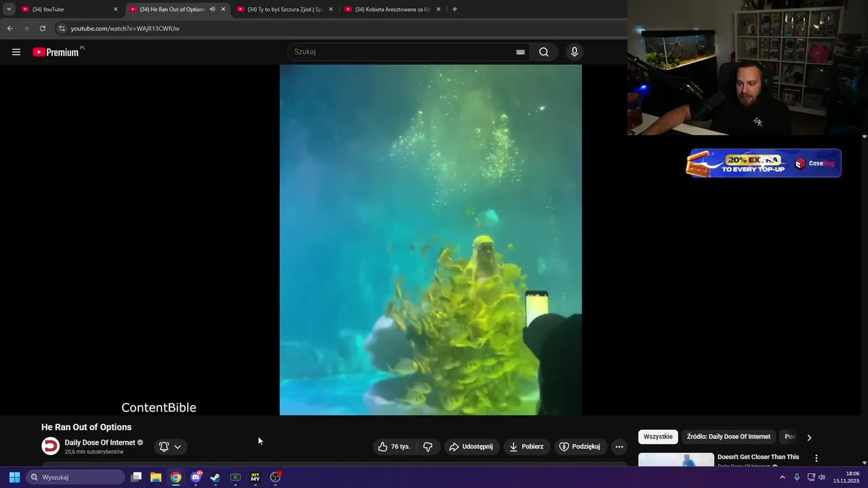Share the video via Udostępnij

click(x=472, y=447)
